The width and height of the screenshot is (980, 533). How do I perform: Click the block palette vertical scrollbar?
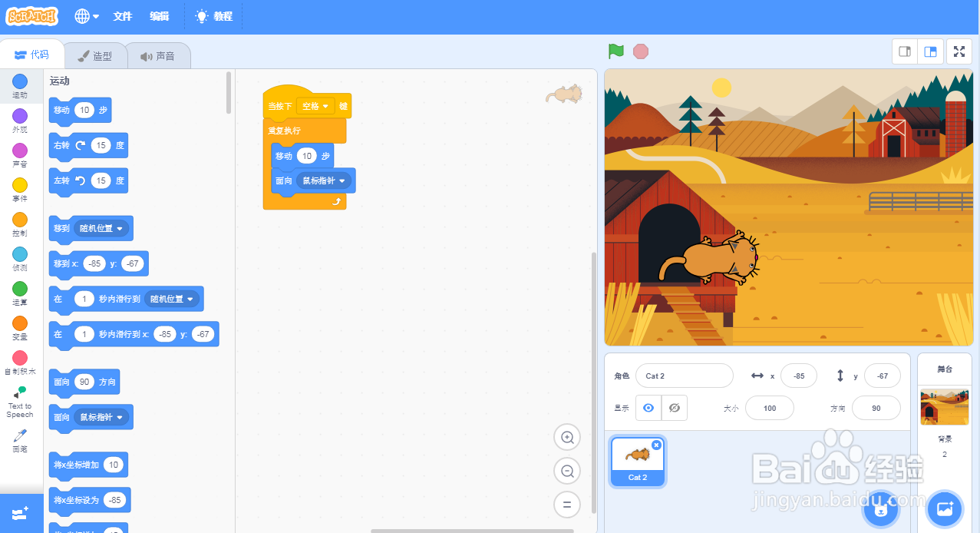click(x=229, y=93)
